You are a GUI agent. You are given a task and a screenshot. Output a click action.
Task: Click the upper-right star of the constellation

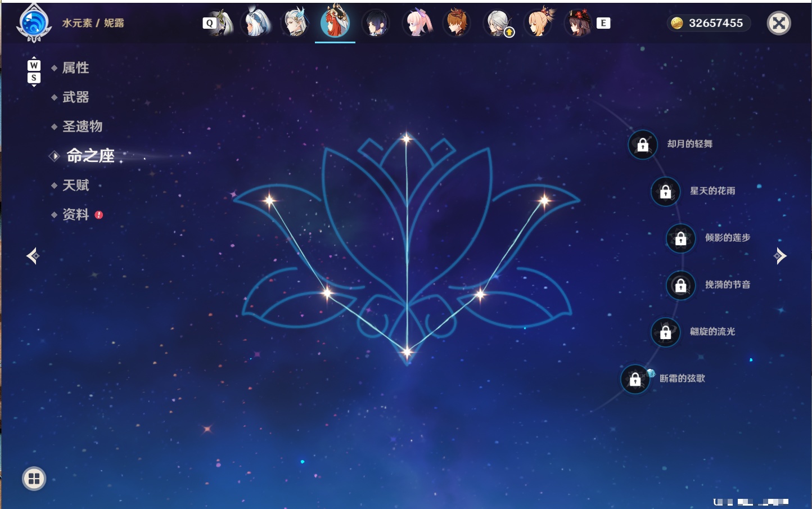544,200
